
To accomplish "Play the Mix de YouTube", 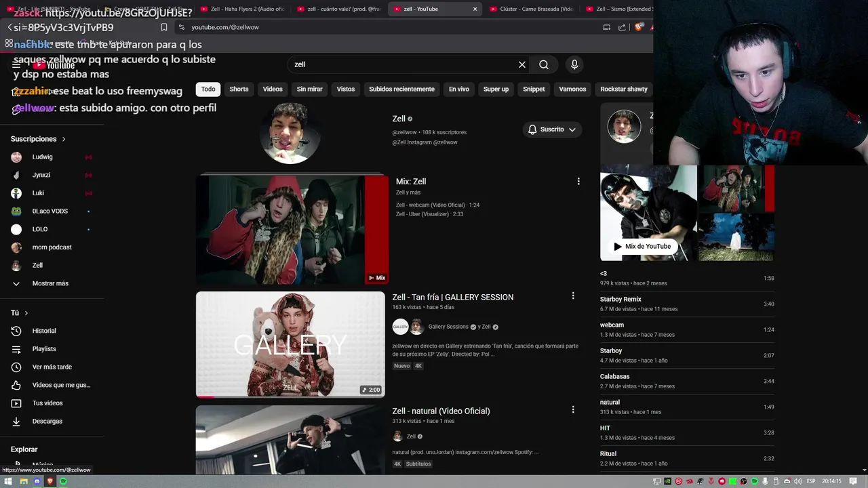I will [x=642, y=246].
